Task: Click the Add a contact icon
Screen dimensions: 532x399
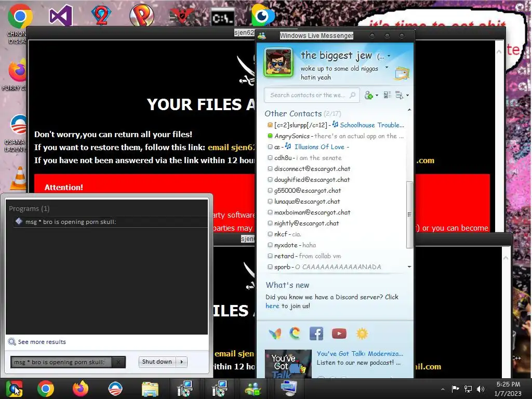Action: [x=368, y=96]
